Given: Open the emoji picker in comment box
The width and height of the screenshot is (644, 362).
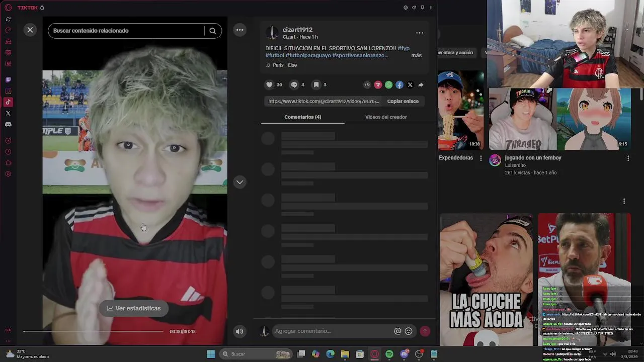Looking at the screenshot, I should tap(409, 331).
